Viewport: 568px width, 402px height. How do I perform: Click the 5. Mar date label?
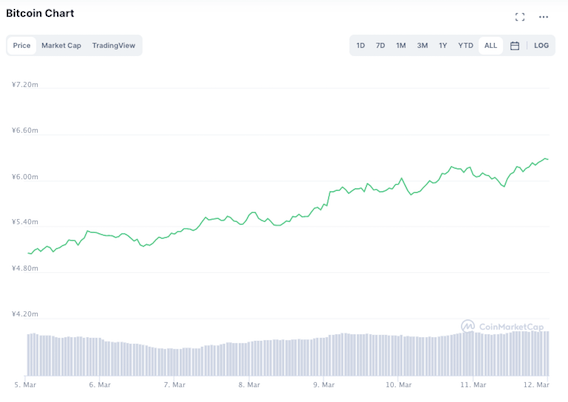(x=25, y=385)
